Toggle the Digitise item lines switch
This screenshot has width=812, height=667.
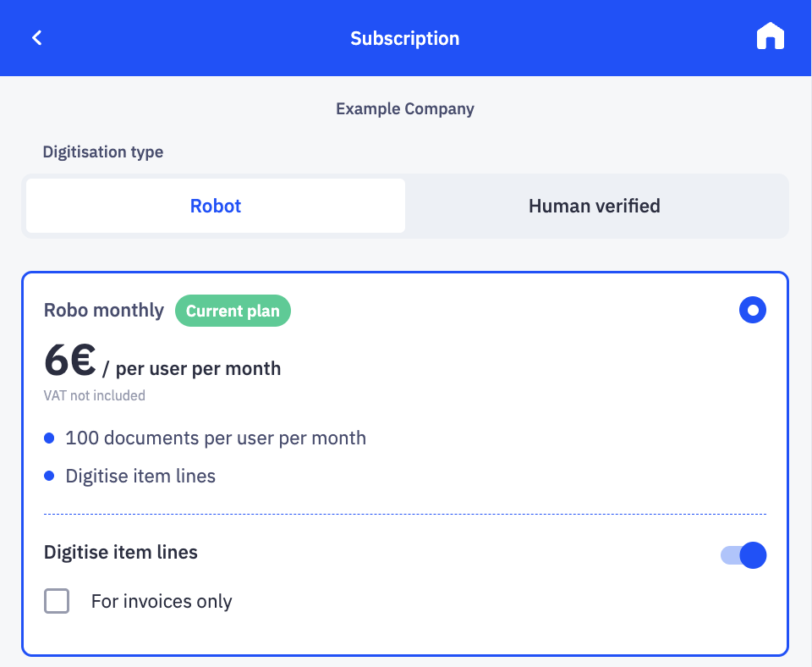click(x=743, y=555)
